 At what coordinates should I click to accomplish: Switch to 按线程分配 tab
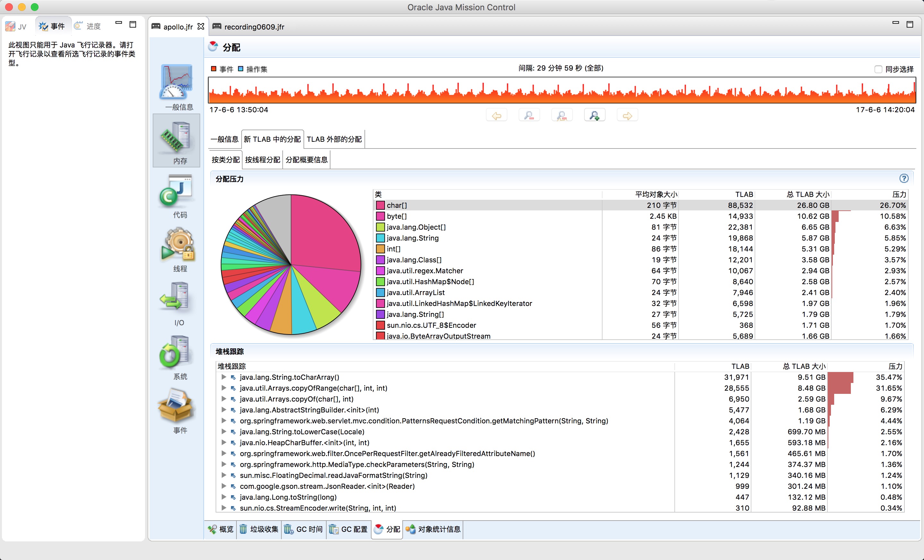point(262,160)
